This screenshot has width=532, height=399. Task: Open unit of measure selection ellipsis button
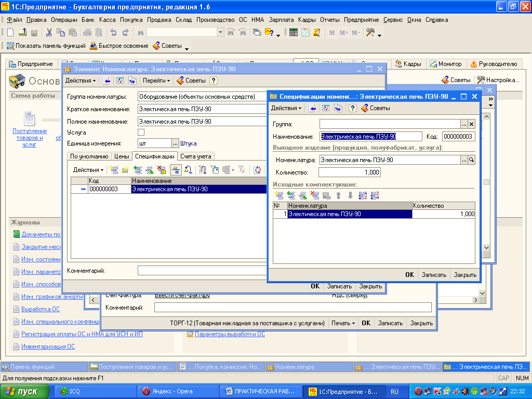point(175,143)
